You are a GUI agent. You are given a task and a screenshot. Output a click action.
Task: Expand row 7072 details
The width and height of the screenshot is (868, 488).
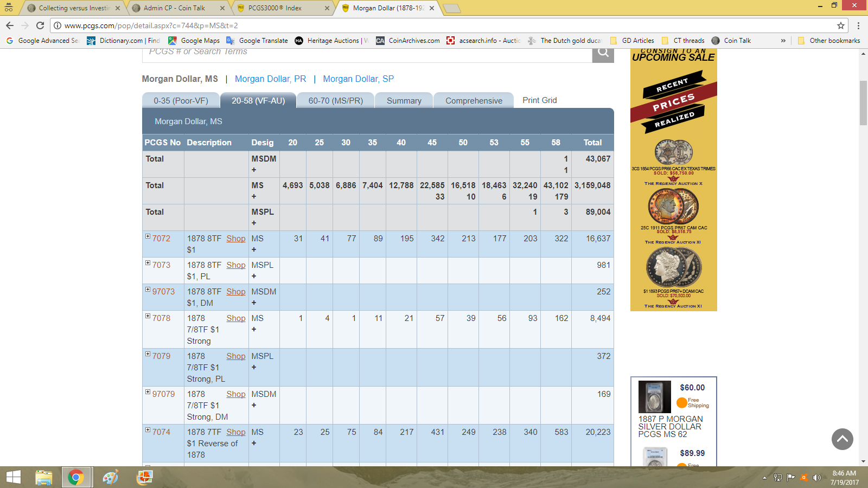(148, 236)
